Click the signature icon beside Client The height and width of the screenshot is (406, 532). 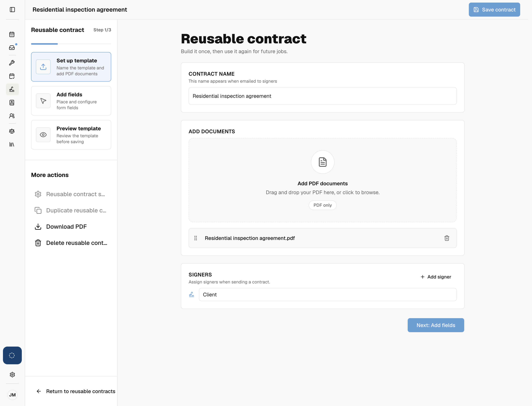(192, 295)
